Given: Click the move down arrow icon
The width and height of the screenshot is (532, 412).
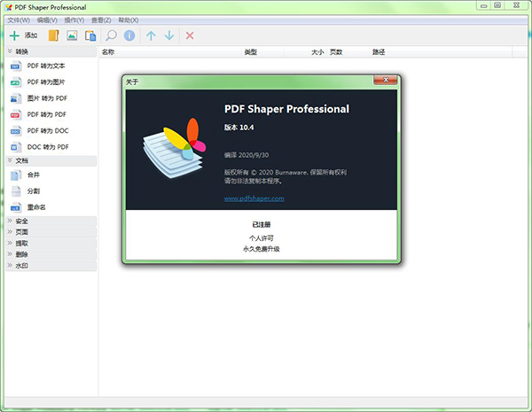Looking at the screenshot, I should click(x=169, y=35).
